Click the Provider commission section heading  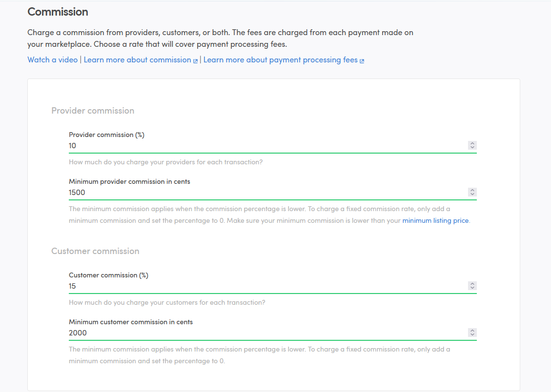[93, 111]
